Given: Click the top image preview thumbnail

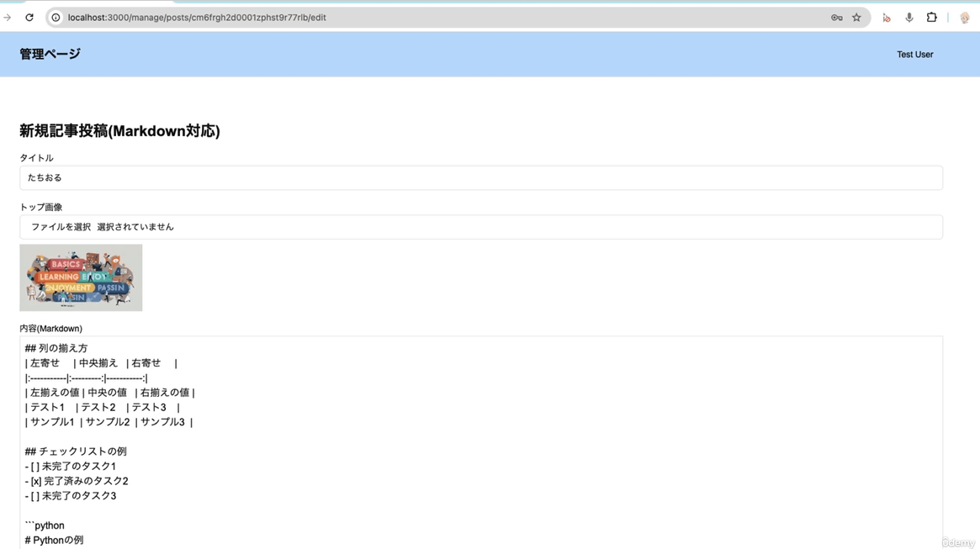Looking at the screenshot, I should pos(81,277).
